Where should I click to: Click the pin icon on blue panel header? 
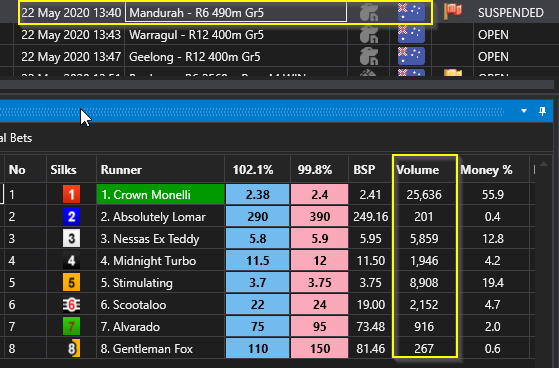[x=542, y=111]
